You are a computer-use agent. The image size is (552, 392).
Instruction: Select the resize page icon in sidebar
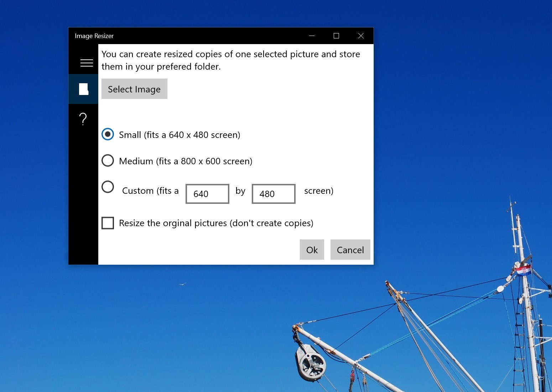[83, 89]
